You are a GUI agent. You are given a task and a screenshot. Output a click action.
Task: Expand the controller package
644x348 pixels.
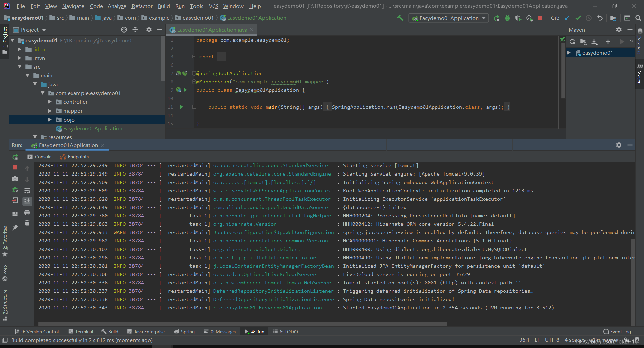(x=50, y=102)
